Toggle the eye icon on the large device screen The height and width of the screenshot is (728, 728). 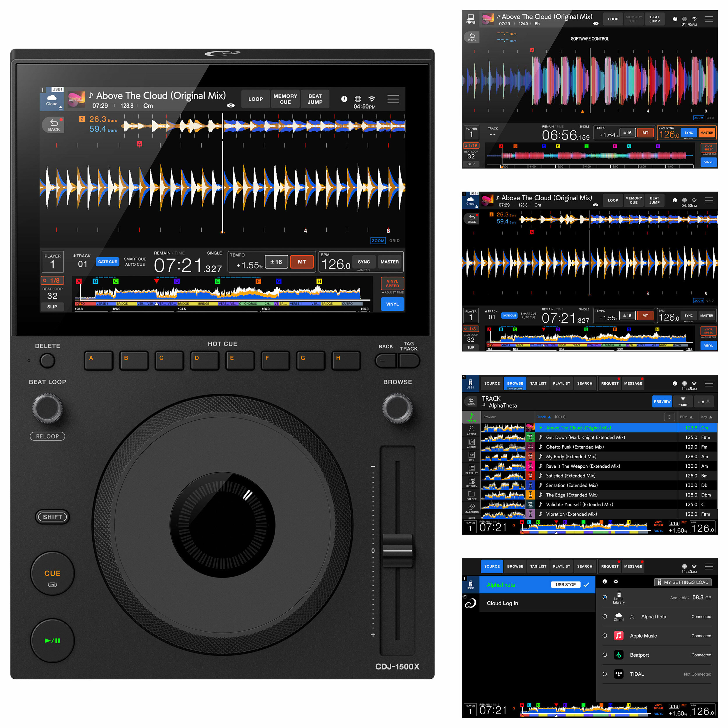point(231,106)
